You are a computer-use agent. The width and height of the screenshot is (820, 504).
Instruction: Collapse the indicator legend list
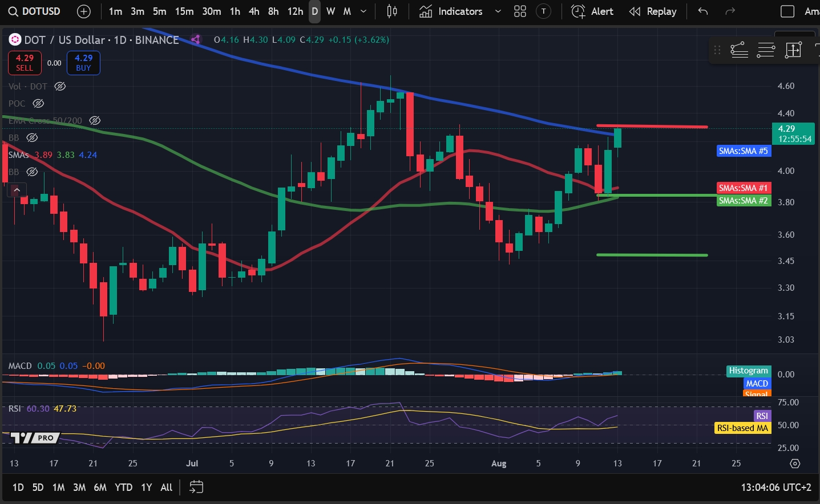coord(17,190)
